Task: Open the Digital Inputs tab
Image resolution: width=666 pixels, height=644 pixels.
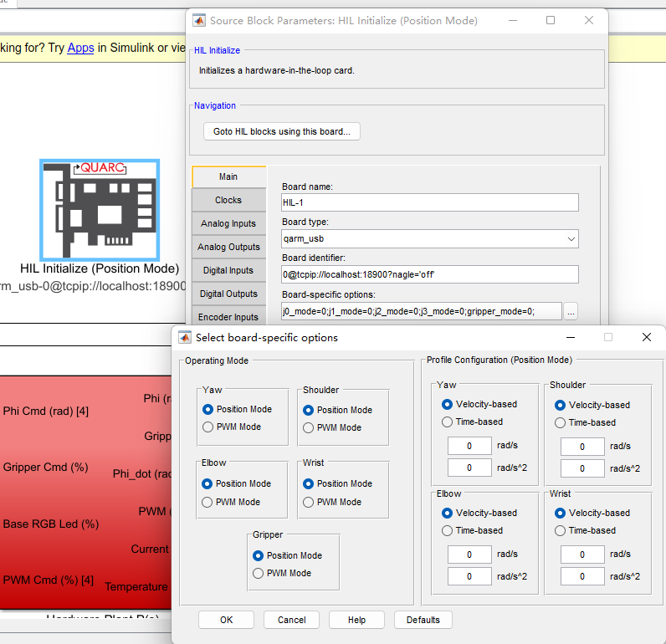Action: 228,270
